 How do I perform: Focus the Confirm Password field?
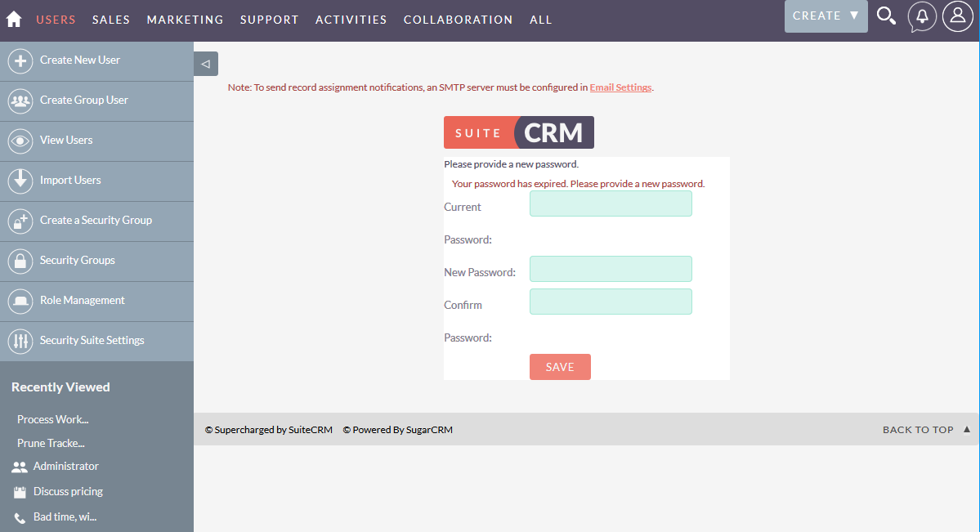(x=611, y=302)
